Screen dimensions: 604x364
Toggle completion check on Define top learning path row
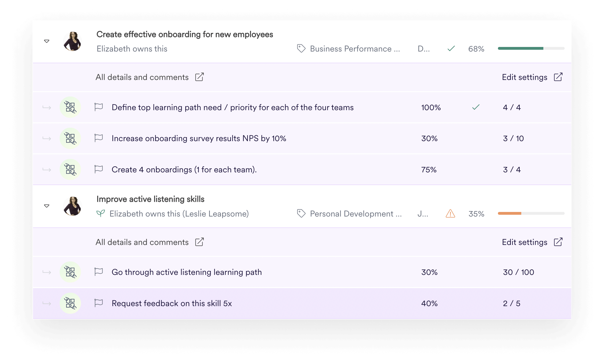click(x=475, y=107)
